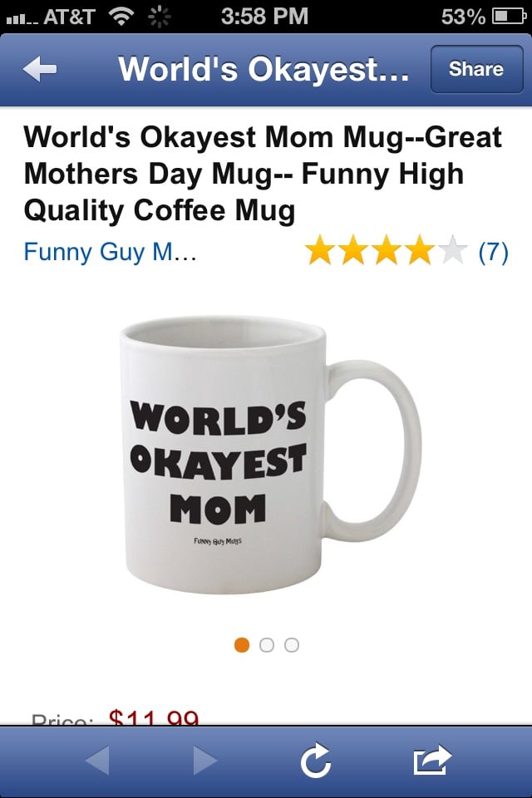
Task: Tap the reload page icon
Action: click(316, 761)
